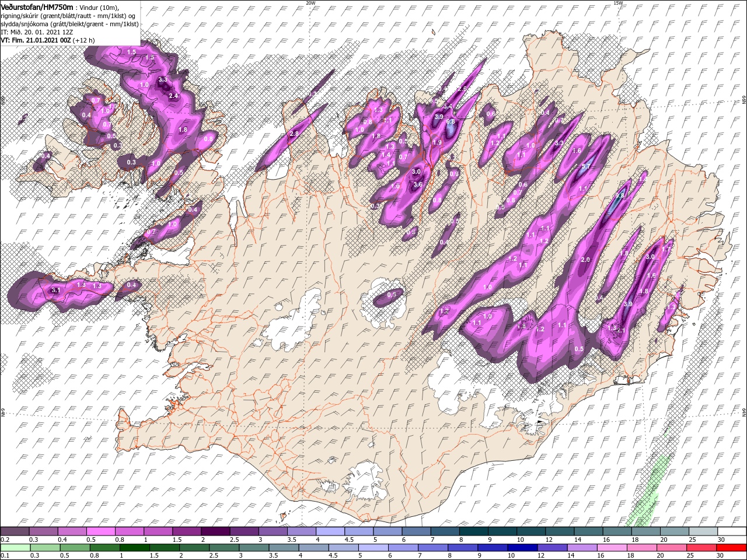Pick the bottom-row 6 periwinkle swatch
This screenshot has width=747, height=560.
[403, 547]
